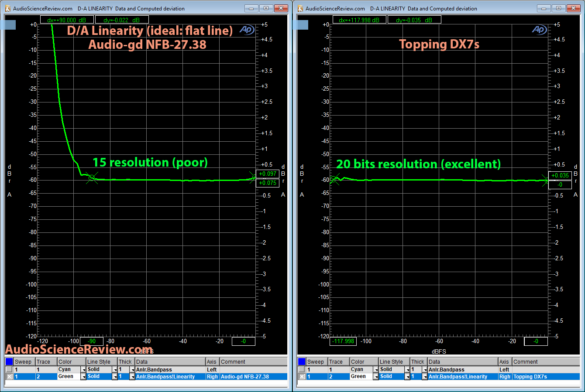Viewport: 585px width, 392px height.
Task: Click the app icon in the Topping DX7s window title bar
Action: coord(300,8)
